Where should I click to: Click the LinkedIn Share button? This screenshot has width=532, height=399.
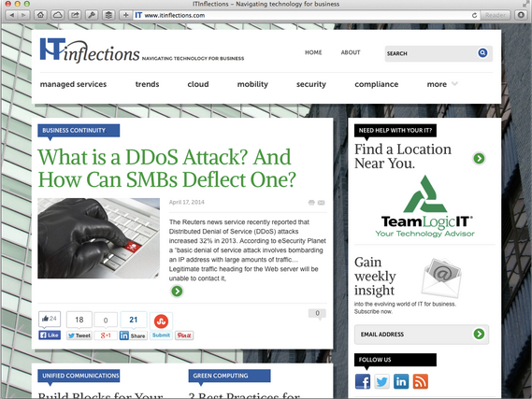pyautogui.click(x=134, y=335)
